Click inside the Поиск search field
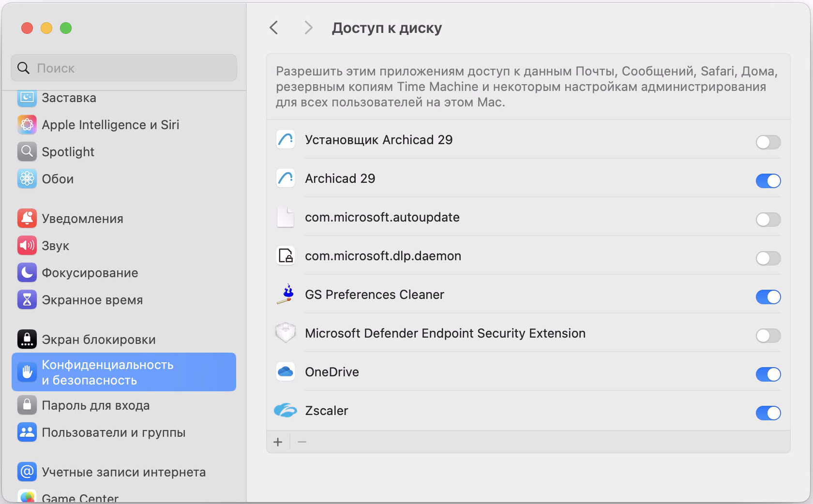This screenshot has height=504, width=813. click(x=123, y=68)
